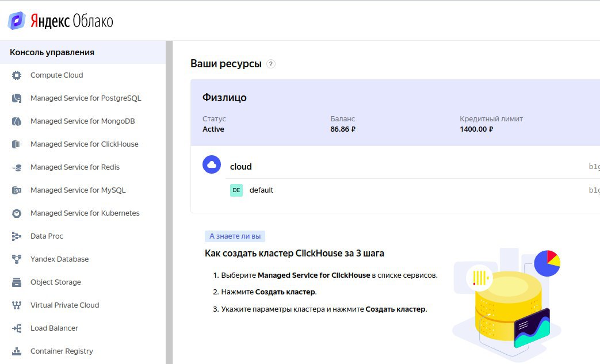Click the Data Proc icon
The height and width of the screenshot is (364, 600).
pyautogui.click(x=17, y=236)
